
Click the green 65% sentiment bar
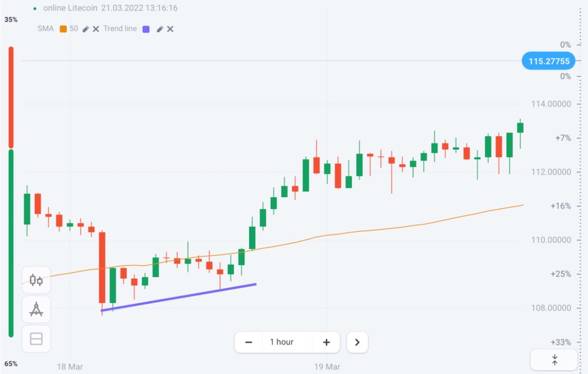pyautogui.click(x=11, y=242)
